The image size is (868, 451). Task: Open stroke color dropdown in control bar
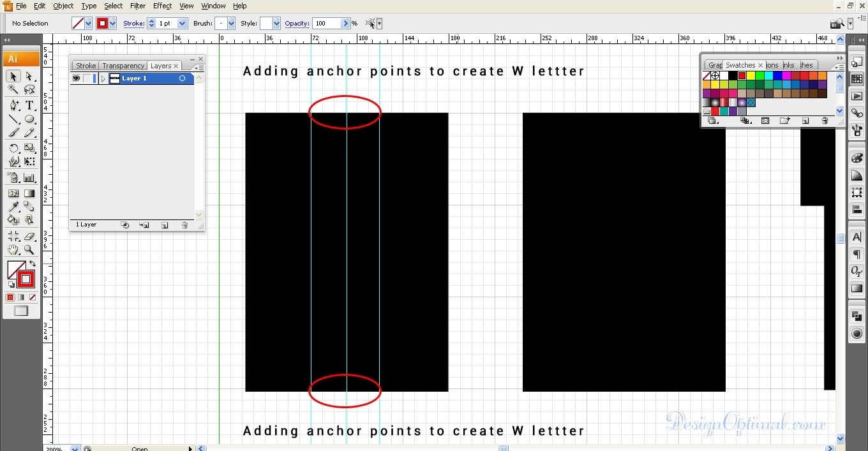[113, 24]
